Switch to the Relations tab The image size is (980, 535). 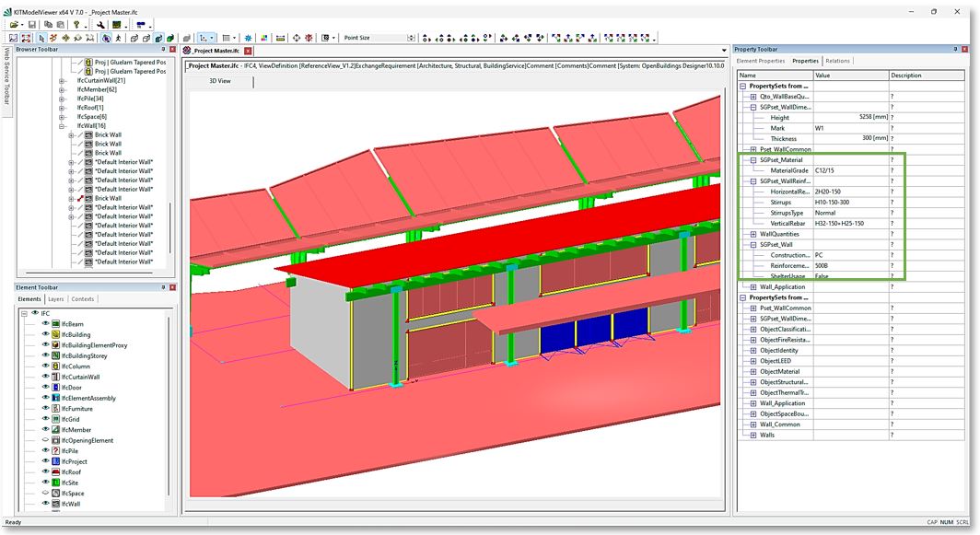[x=837, y=61]
